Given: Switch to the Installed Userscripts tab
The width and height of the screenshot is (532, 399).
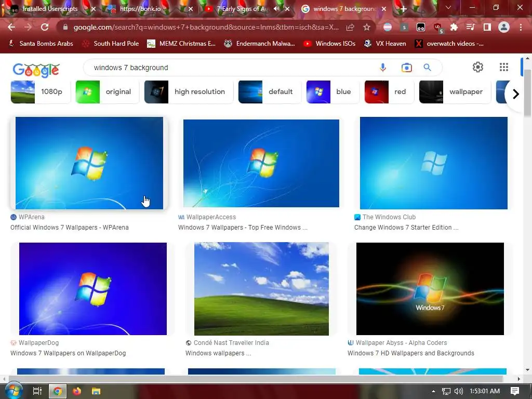Looking at the screenshot, I should point(51,9).
